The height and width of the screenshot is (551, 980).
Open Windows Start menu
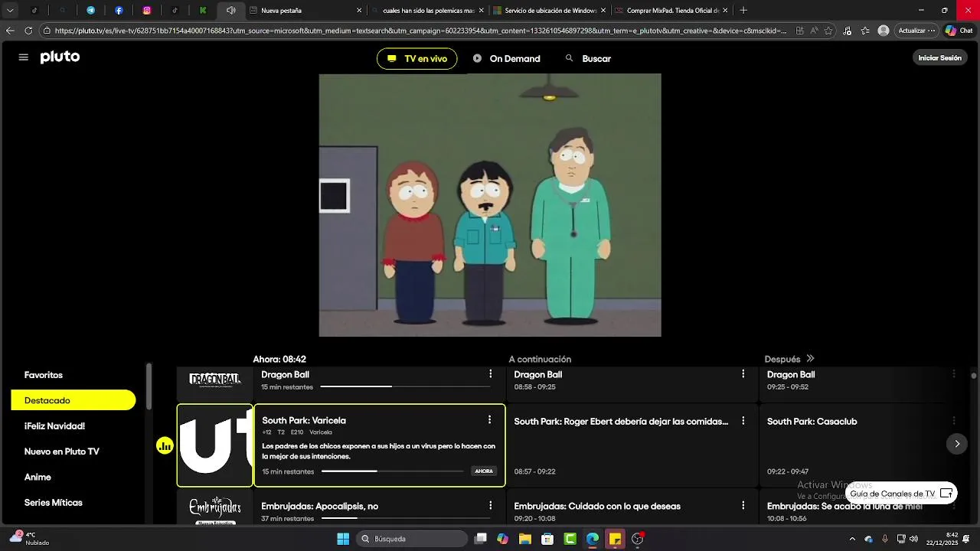[x=343, y=539]
